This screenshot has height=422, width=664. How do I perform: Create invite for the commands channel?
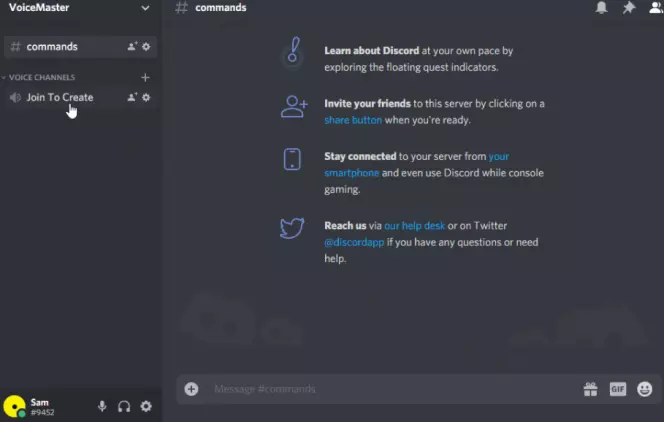tap(132, 47)
